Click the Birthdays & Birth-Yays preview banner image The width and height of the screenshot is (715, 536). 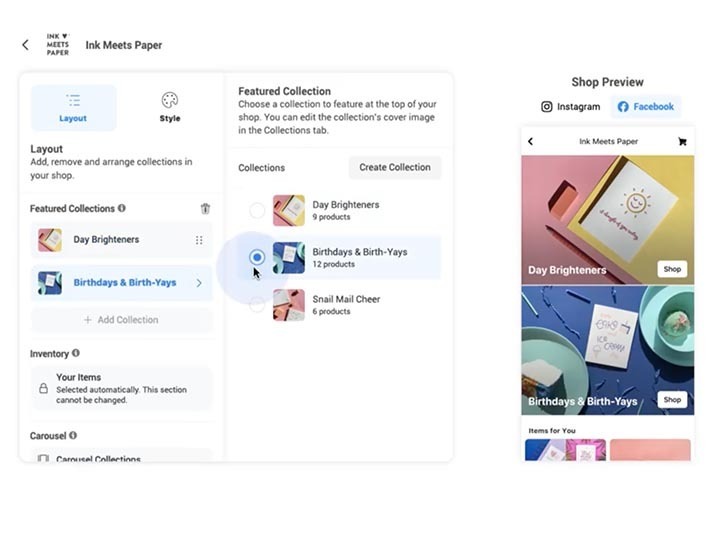(608, 350)
